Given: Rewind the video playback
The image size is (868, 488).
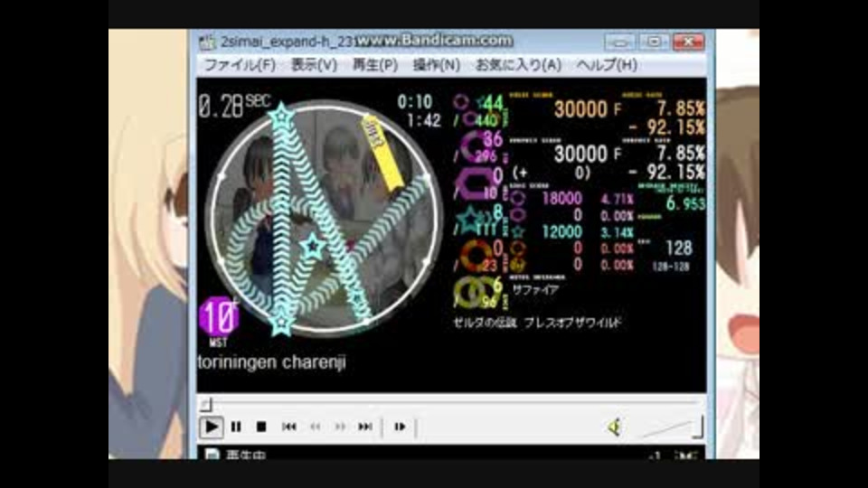Looking at the screenshot, I should click(x=315, y=427).
